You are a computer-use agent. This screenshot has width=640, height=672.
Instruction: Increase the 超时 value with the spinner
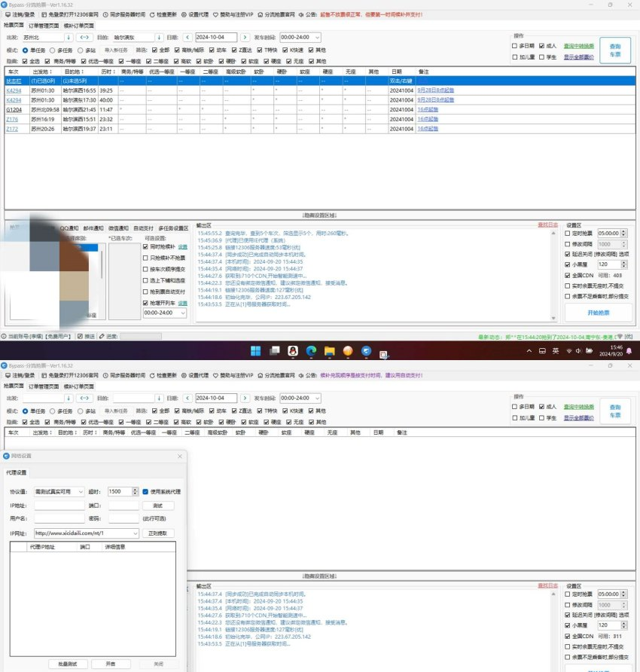[x=135, y=489]
